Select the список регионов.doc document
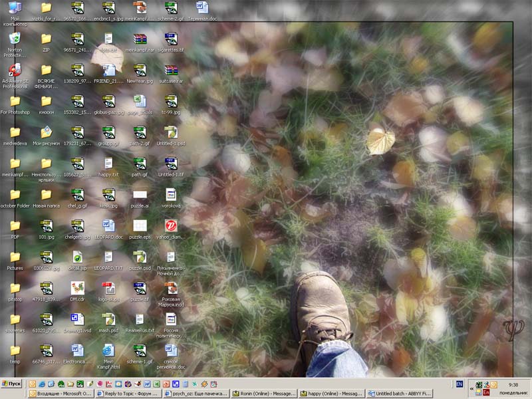This screenshot has height=399, width=532. pyautogui.click(x=171, y=357)
